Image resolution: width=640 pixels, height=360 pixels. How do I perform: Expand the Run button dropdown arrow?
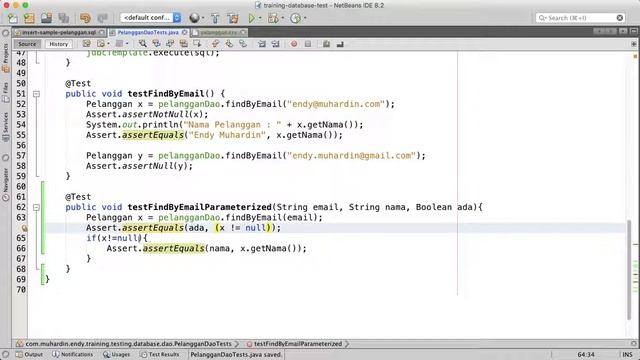260,18
